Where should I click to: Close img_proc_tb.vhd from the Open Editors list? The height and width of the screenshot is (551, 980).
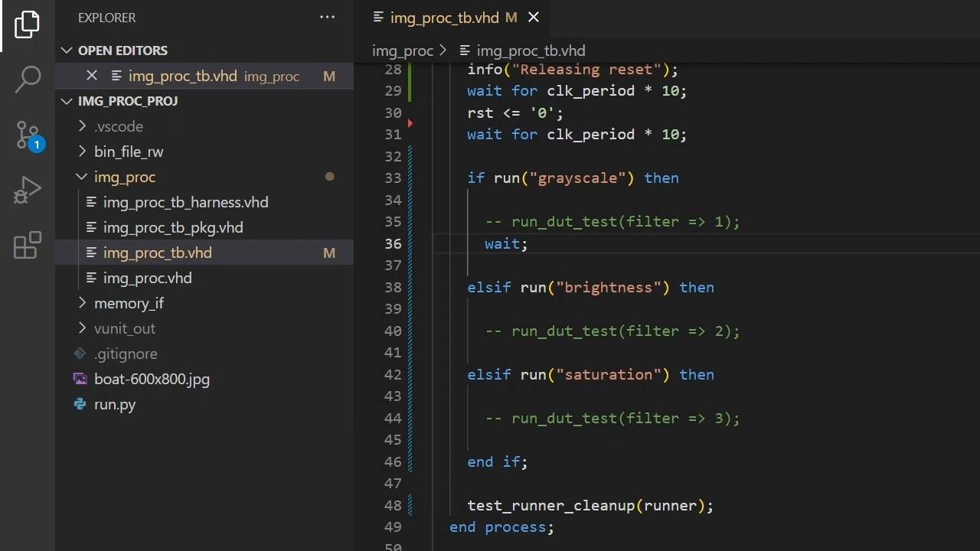pyautogui.click(x=92, y=76)
